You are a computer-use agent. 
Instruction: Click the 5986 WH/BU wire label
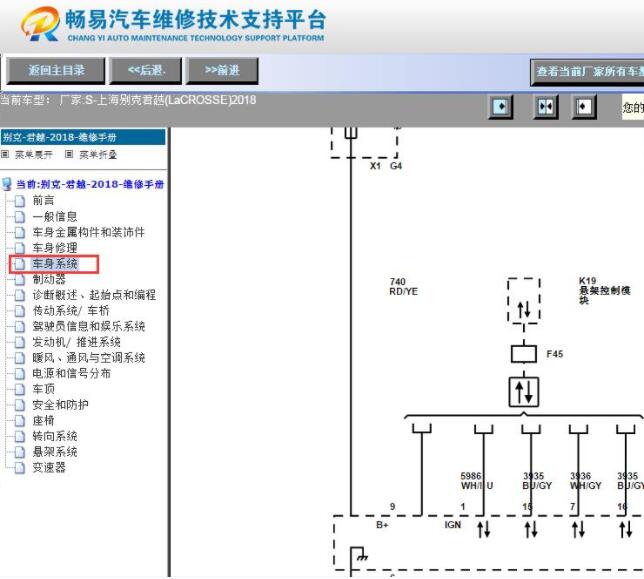[476, 481]
